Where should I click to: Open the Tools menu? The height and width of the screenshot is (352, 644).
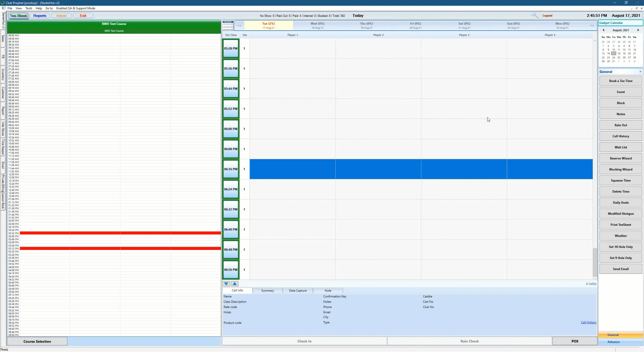(29, 8)
